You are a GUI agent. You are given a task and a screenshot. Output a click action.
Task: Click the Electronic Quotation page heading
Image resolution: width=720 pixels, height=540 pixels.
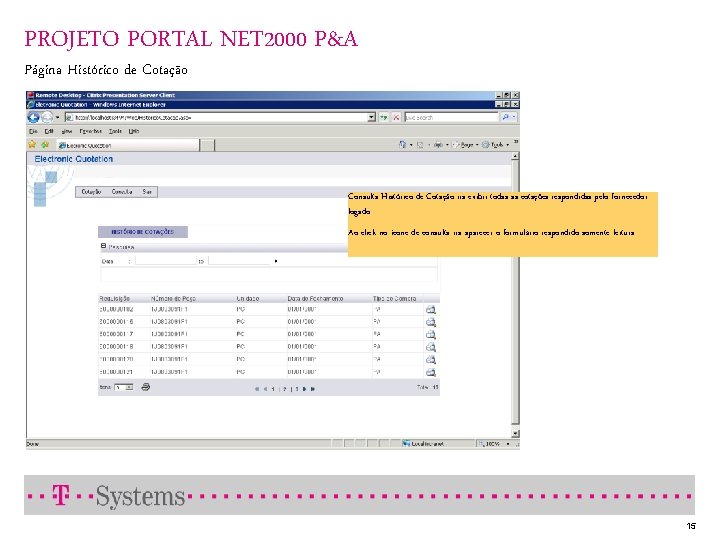[x=73, y=159]
